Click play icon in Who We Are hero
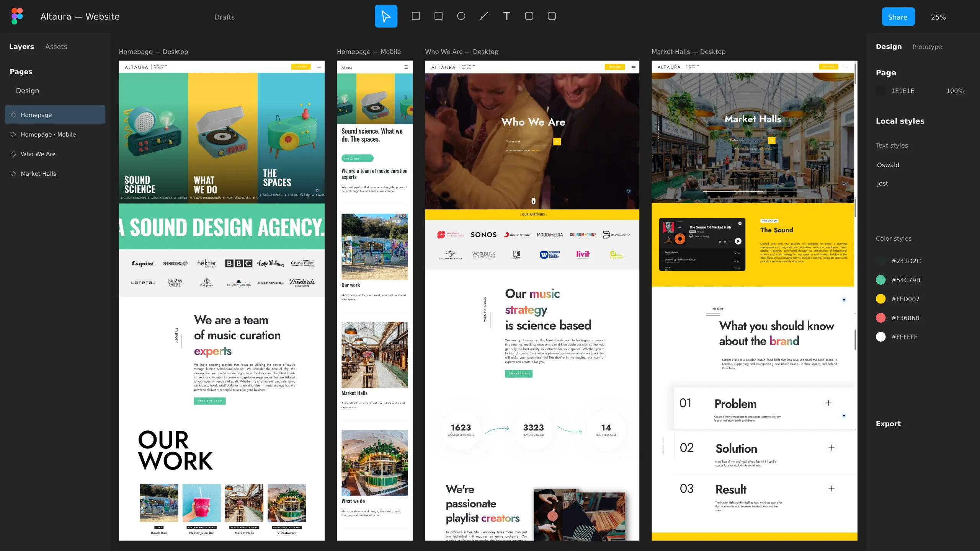Image resolution: width=980 pixels, height=551 pixels. [x=557, y=142]
